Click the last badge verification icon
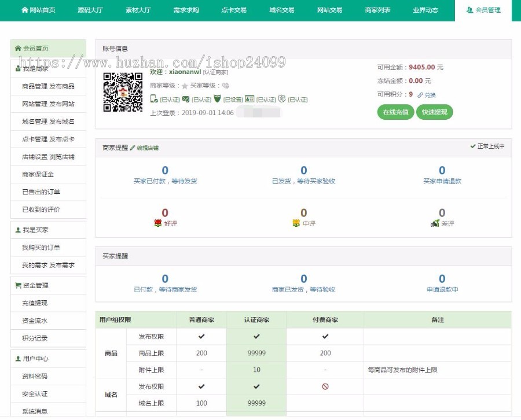Image resolution: width=521 pixels, height=420 pixels. pyautogui.click(x=282, y=98)
